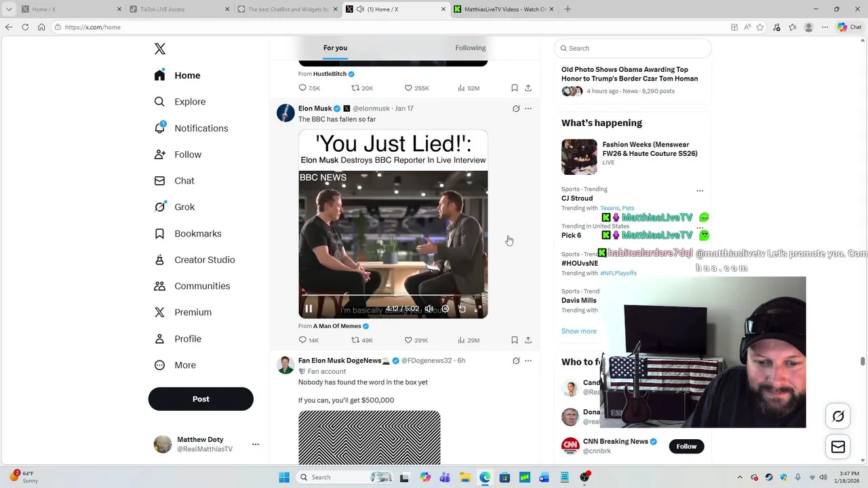The width and height of the screenshot is (868, 488).
Task: Open Communities in the sidebar
Action: coord(193,286)
